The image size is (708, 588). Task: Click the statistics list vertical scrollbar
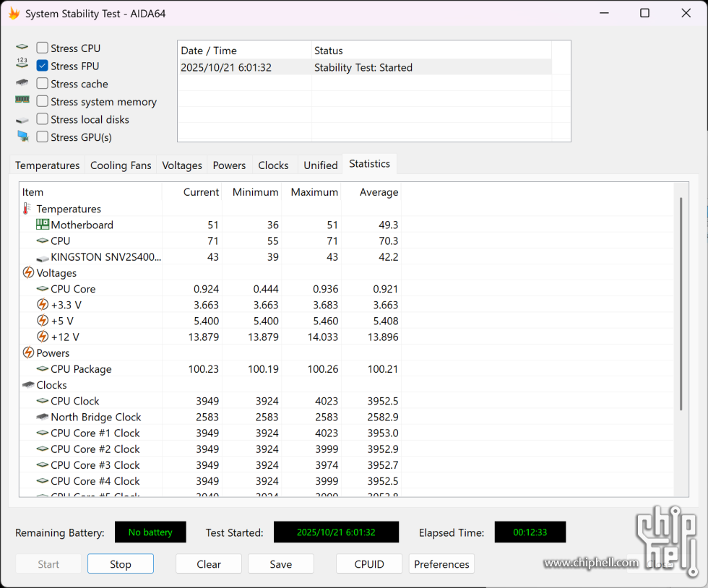(680, 303)
